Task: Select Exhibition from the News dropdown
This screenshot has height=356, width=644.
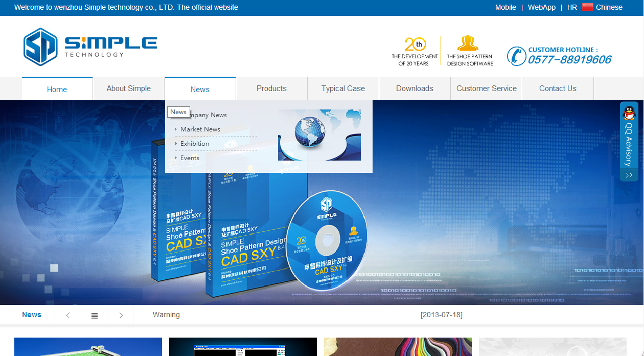Action: pos(195,144)
